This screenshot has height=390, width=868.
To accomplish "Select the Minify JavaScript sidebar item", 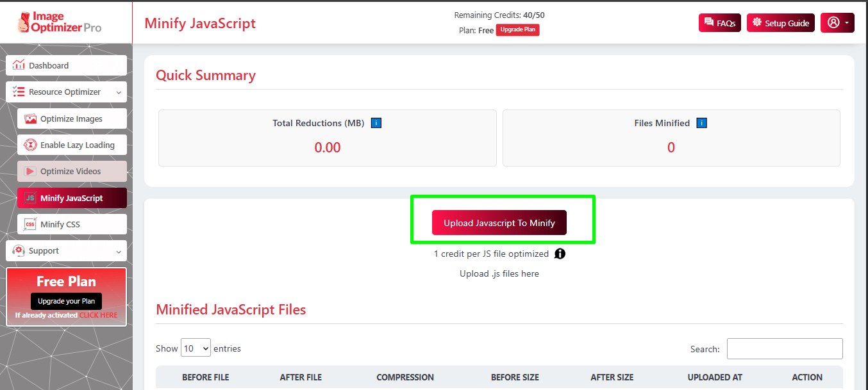I will pos(72,198).
